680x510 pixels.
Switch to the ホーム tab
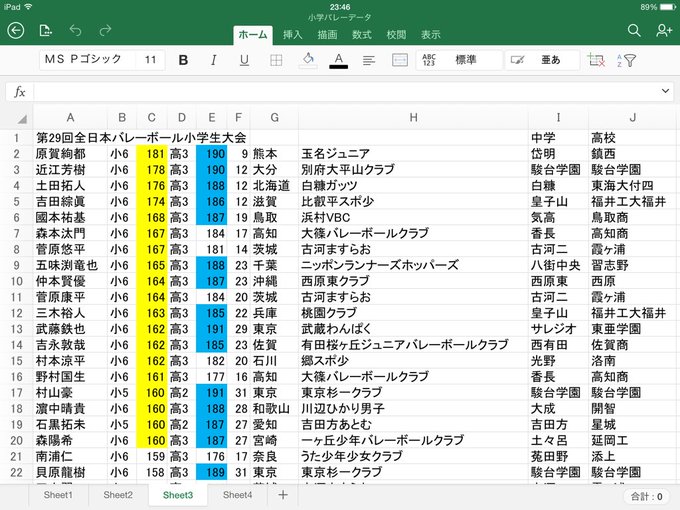253,35
